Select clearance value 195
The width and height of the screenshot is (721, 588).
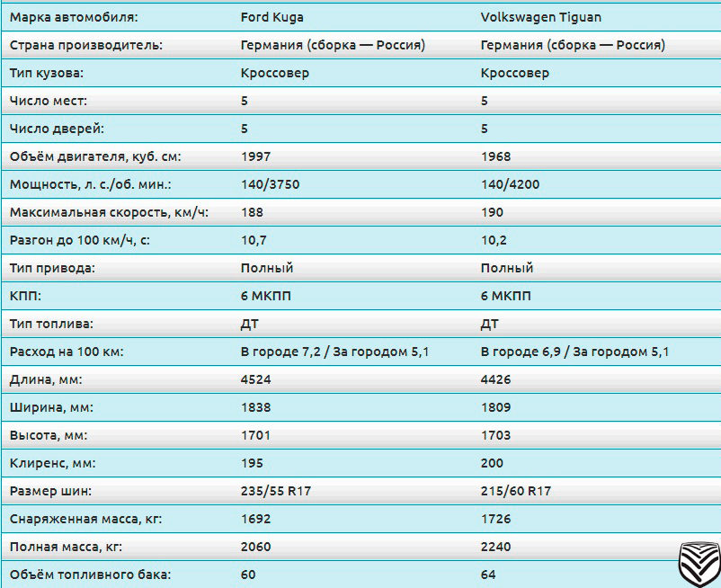click(x=252, y=463)
